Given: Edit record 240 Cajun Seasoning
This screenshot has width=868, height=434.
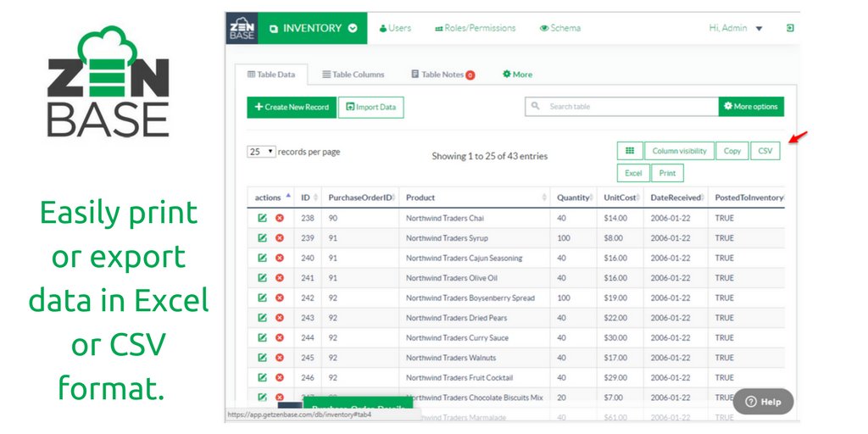Looking at the screenshot, I should point(263,258).
